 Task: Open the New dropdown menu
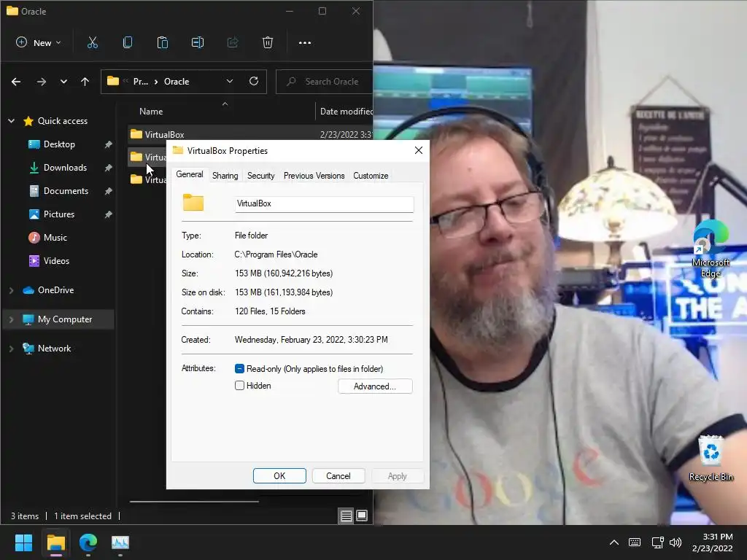coord(38,43)
